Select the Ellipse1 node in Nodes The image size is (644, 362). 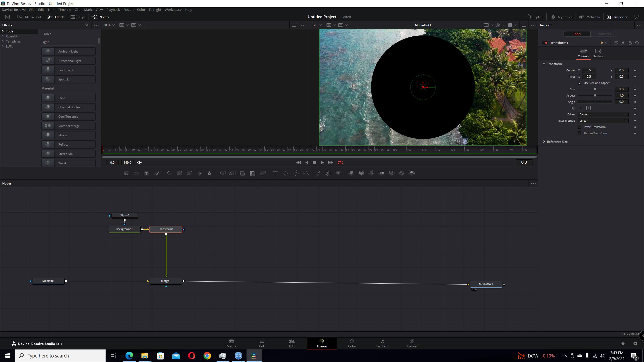[x=125, y=215]
